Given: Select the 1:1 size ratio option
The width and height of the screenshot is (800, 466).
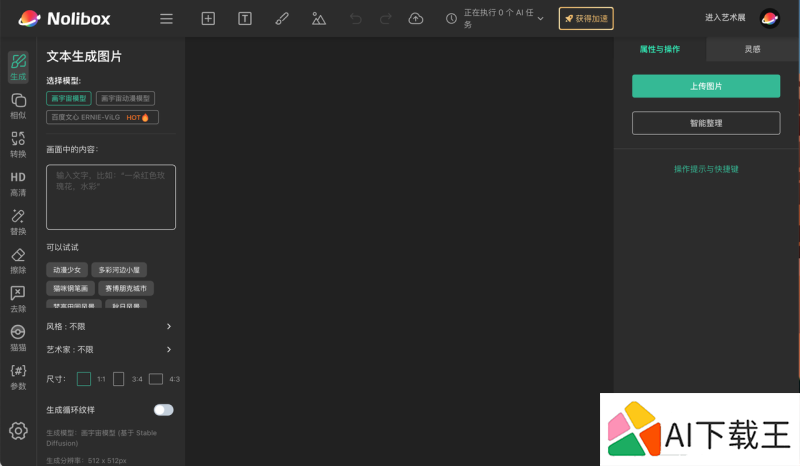Looking at the screenshot, I should tap(84, 379).
